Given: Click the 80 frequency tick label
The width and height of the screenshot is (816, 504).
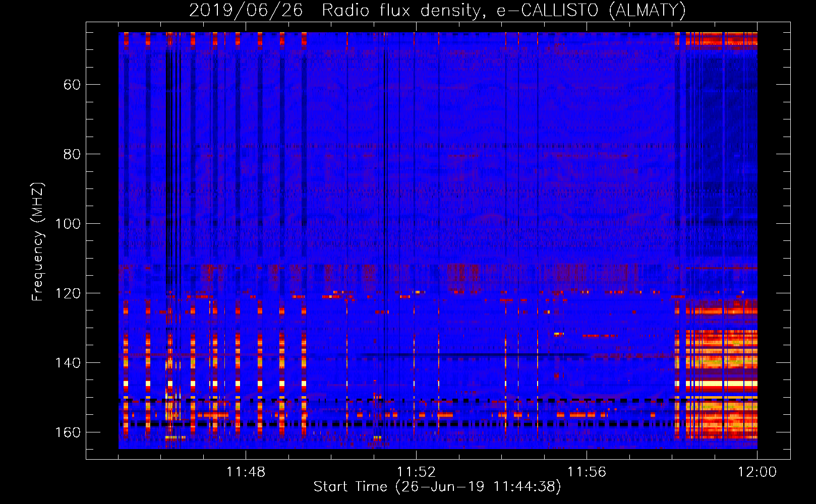Looking at the screenshot, I should (72, 154).
